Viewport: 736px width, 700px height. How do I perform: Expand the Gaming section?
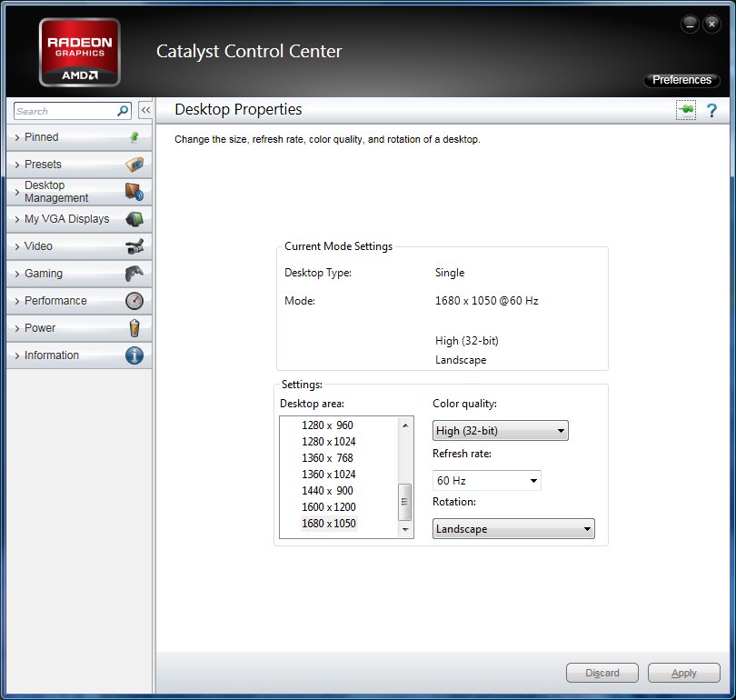click(x=79, y=274)
